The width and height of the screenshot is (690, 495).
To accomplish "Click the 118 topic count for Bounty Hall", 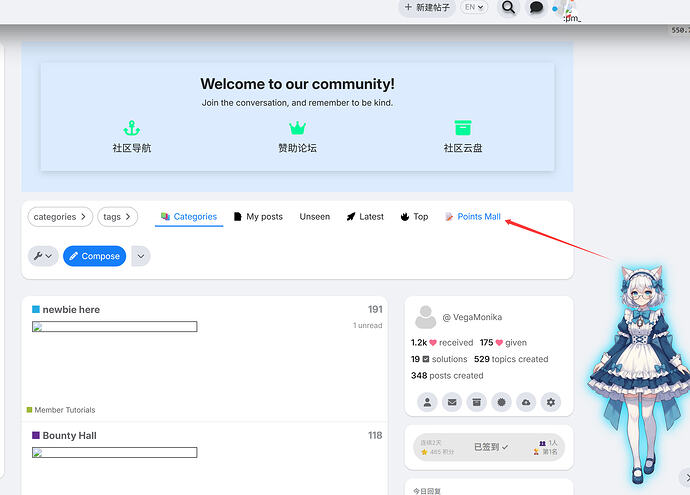I will tap(375, 436).
